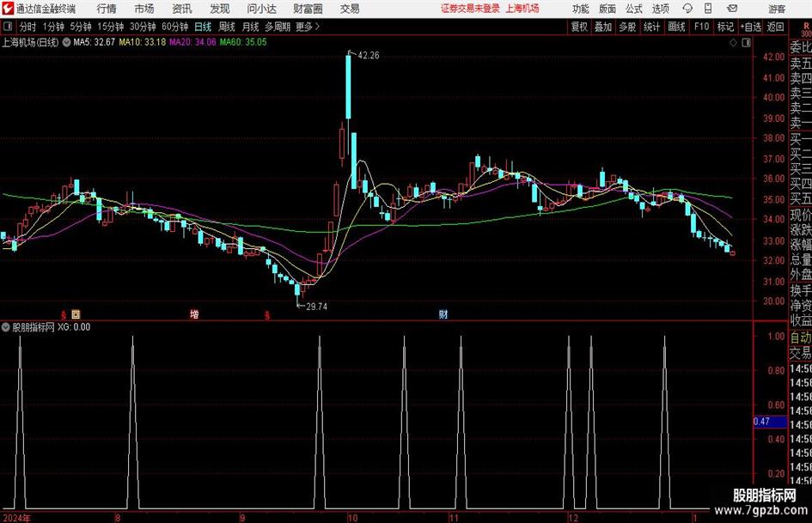Viewport: 812px width, 523px height.
Task: Open the 功能 menu
Action: (581, 9)
